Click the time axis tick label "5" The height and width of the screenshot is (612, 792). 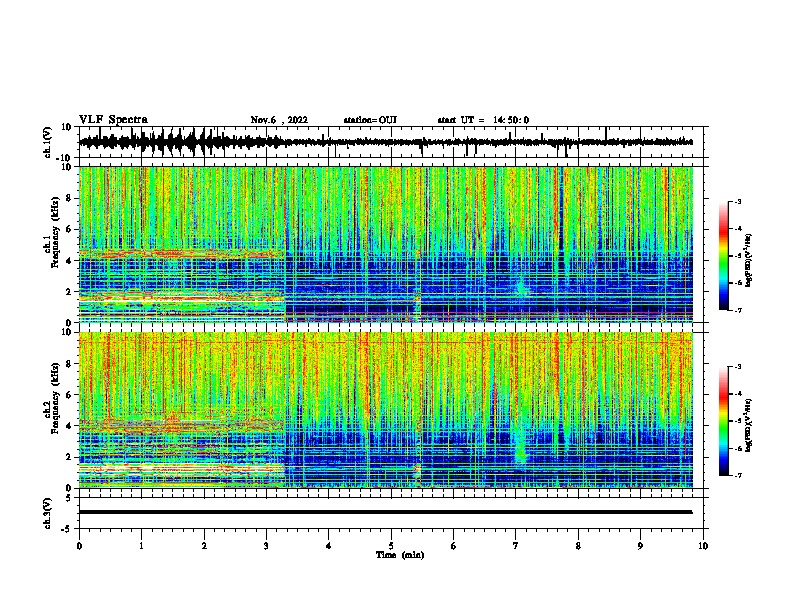coord(391,546)
